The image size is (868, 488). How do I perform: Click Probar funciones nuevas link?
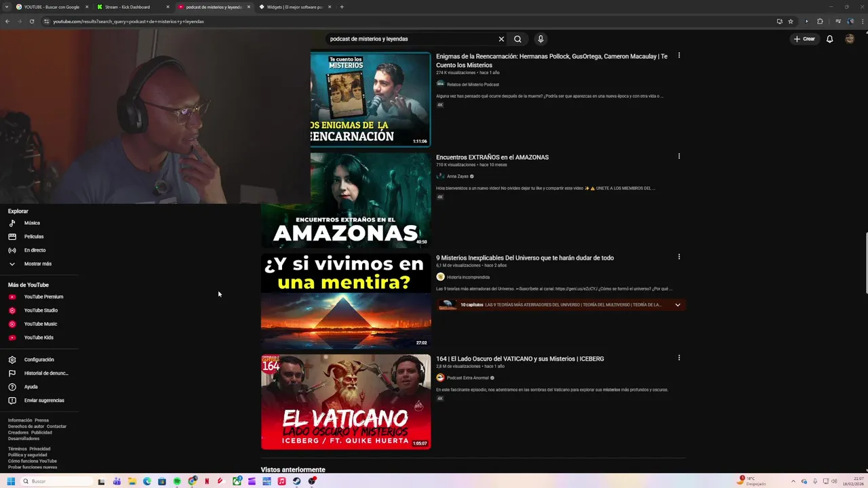pyautogui.click(x=33, y=467)
